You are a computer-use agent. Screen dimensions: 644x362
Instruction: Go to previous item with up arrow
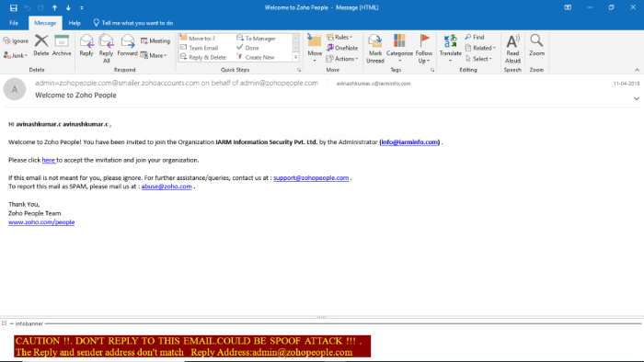[54, 7]
